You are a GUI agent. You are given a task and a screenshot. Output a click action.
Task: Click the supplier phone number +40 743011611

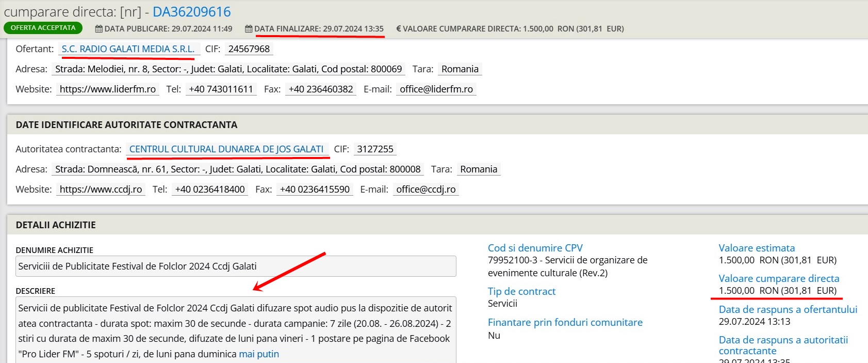pos(221,89)
